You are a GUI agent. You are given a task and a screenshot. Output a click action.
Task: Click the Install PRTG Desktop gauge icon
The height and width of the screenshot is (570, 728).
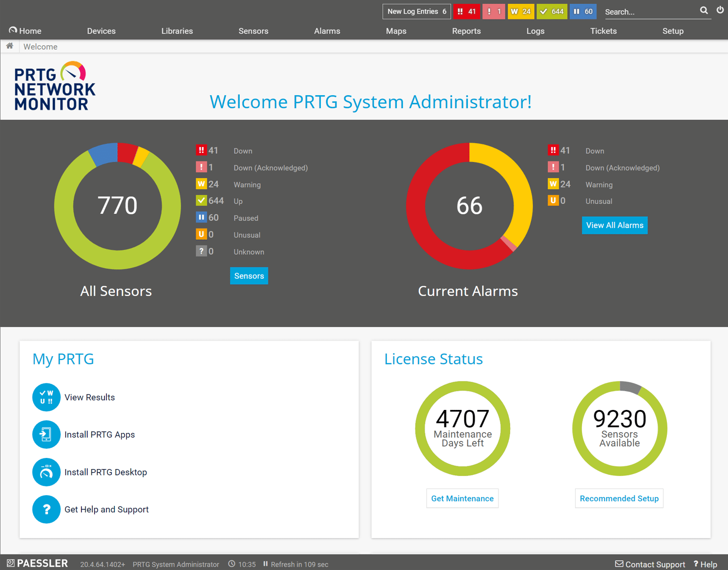(x=46, y=472)
